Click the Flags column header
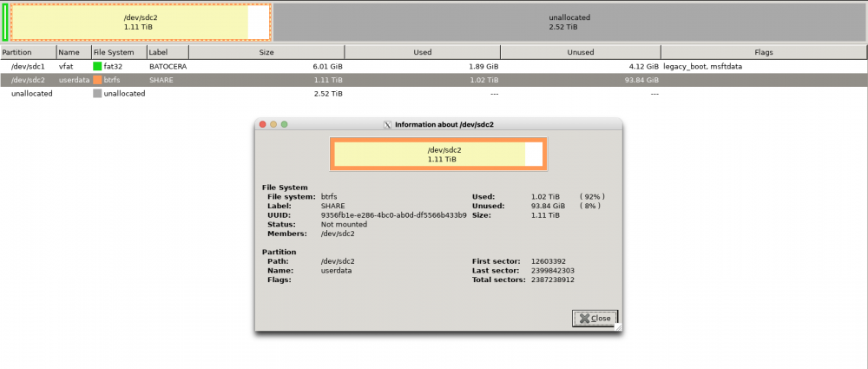Viewport: 868px width, 369px height. (x=763, y=52)
